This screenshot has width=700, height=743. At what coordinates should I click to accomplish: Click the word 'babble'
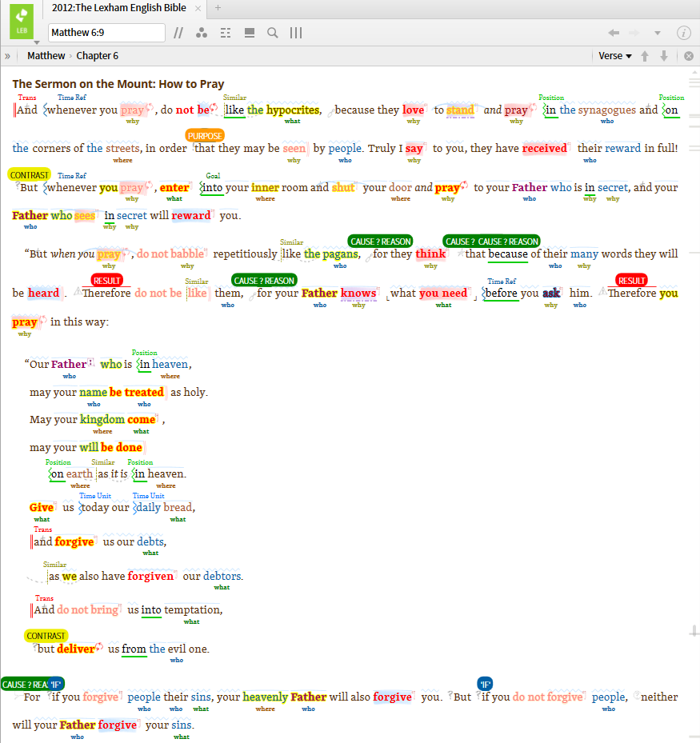click(x=187, y=254)
